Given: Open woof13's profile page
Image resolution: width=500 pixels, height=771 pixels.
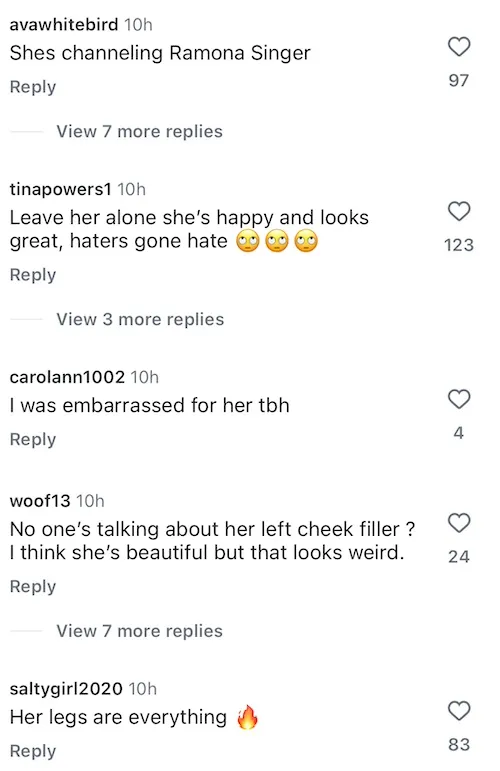Looking at the screenshot, I should pyautogui.click(x=40, y=501).
